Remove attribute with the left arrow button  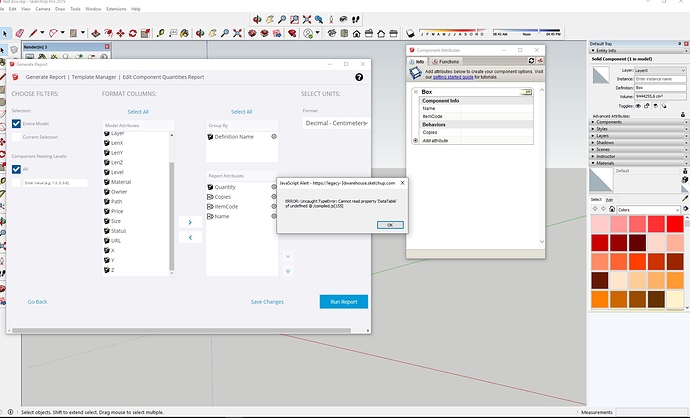[x=190, y=237]
